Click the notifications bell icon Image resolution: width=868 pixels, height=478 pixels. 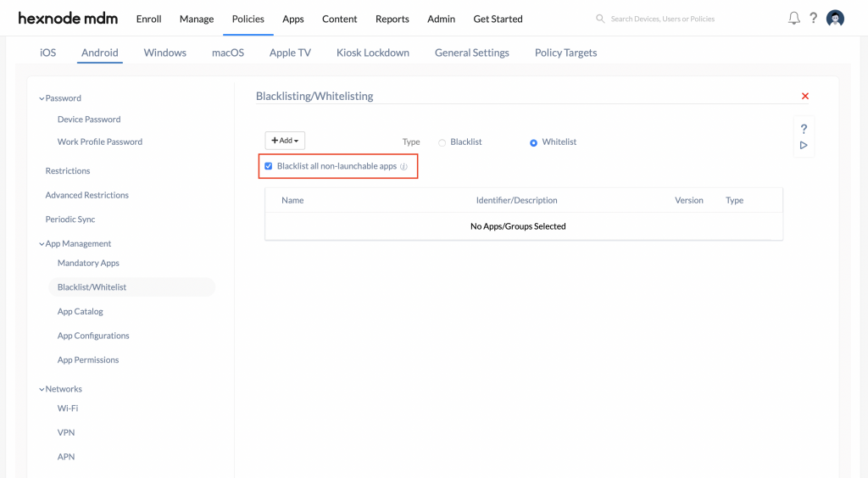coord(793,19)
